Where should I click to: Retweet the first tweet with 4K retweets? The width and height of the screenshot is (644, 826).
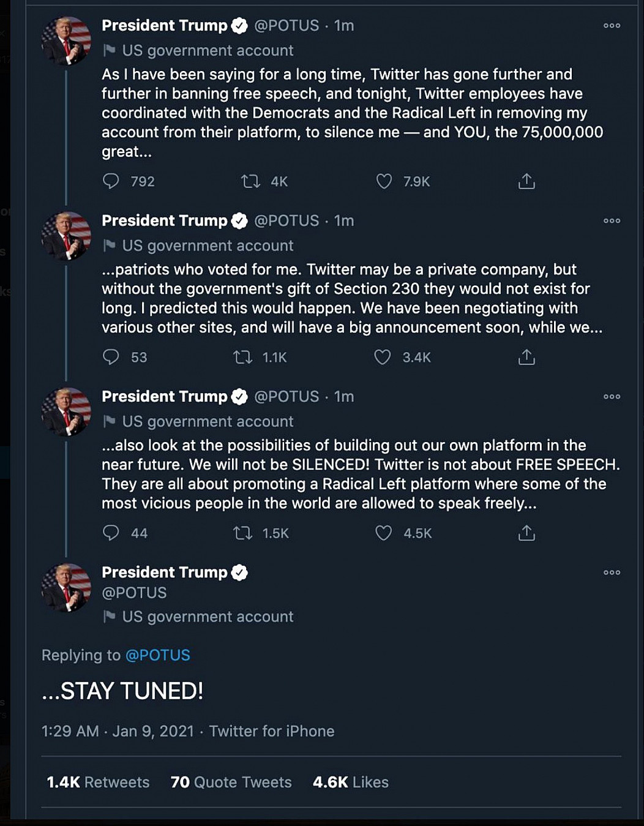(x=250, y=181)
